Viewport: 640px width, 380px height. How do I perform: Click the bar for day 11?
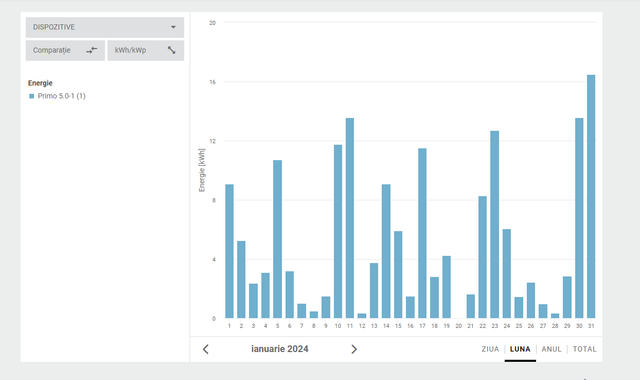coord(350,218)
